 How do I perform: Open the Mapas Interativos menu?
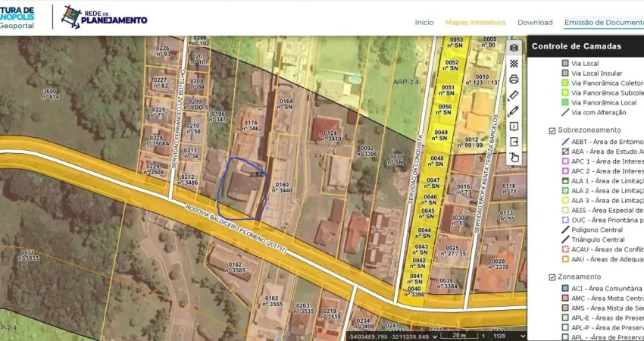tap(475, 23)
